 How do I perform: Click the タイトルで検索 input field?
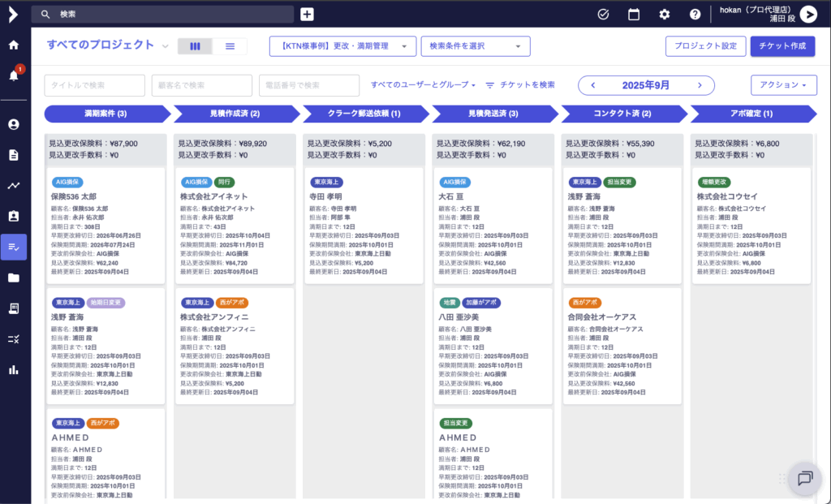point(94,85)
